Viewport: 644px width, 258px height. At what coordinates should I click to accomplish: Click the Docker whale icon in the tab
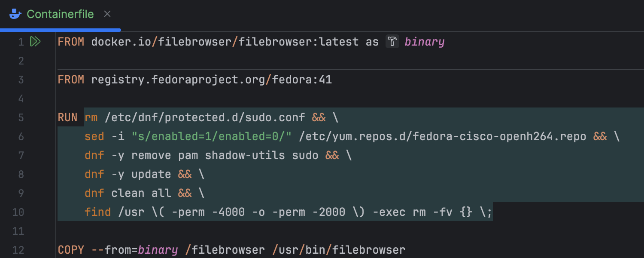pyautogui.click(x=15, y=14)
